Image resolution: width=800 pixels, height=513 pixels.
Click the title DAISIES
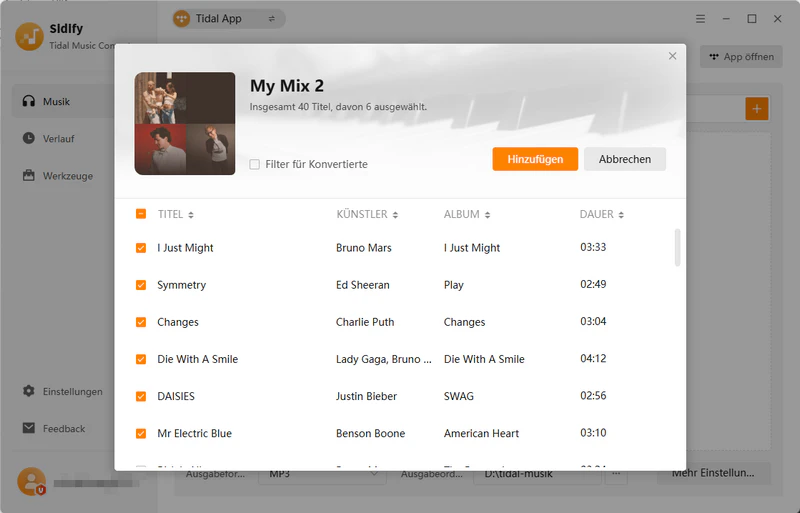[176, 396]
